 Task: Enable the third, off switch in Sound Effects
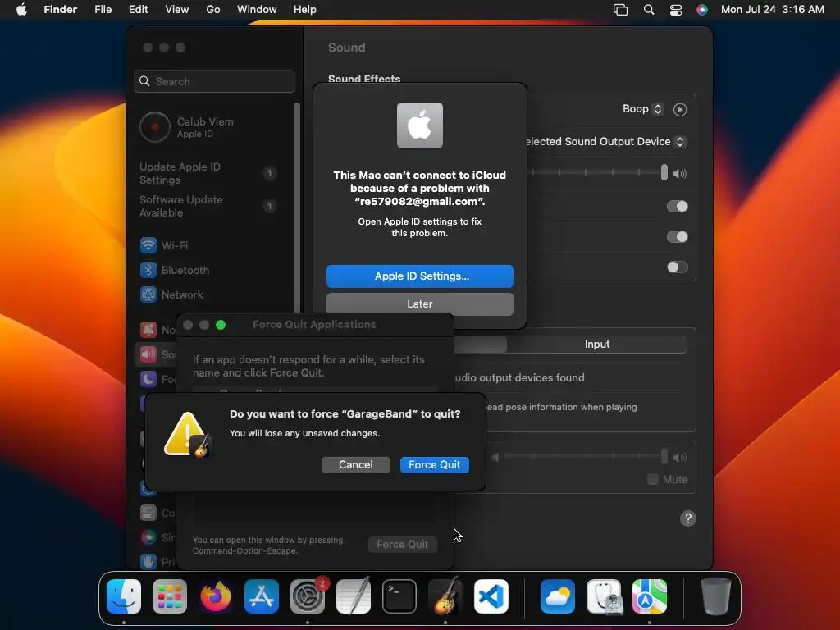[677, 267]
